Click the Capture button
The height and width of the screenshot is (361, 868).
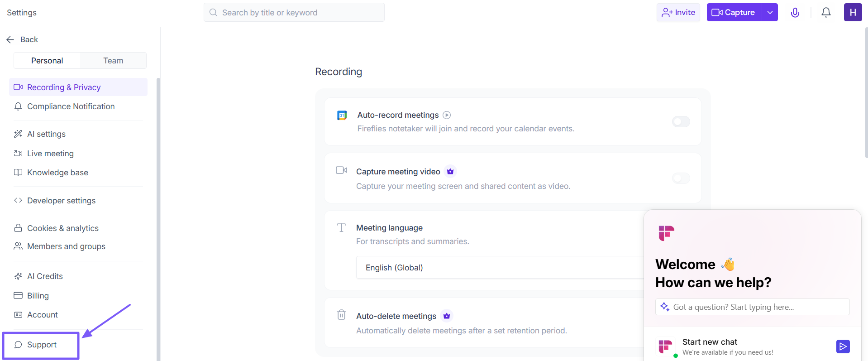(x=734, y=12)
